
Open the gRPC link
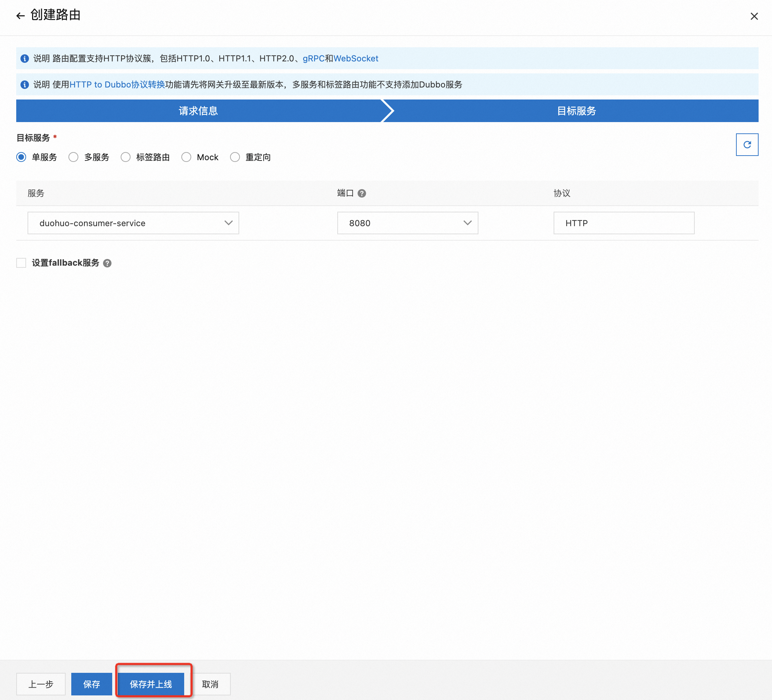click(x=313, y=59)
